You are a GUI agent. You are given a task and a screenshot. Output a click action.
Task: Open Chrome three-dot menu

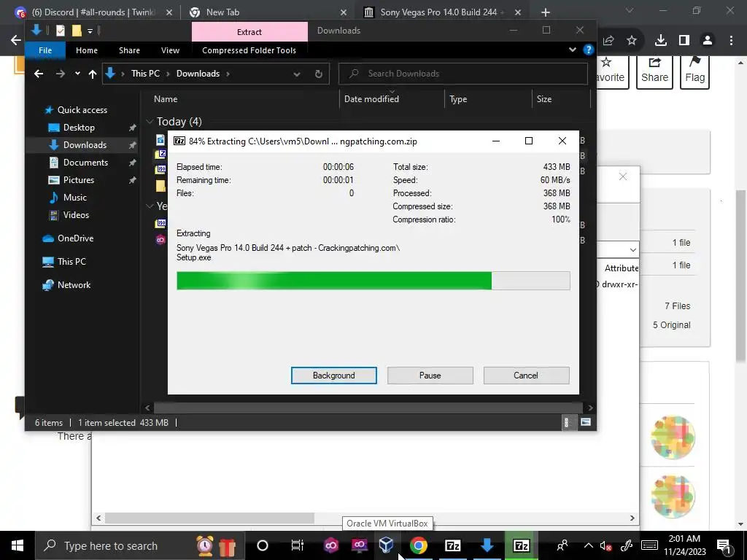(731, 41)
